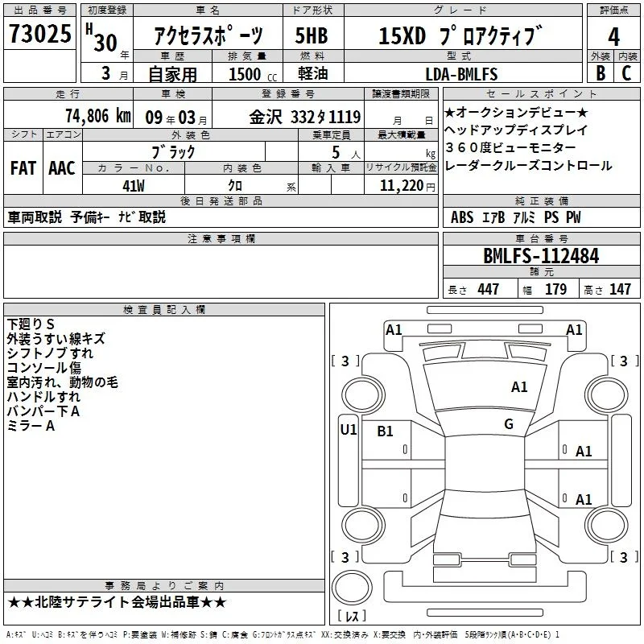Viewport: 644px width, 644px height.
Task: Click transmission value FAT
Action: pyautogui.click(x=23, y=168)
